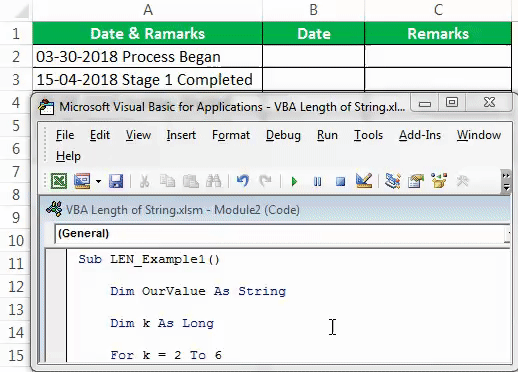Select column B header in Excel

[x=314, y=10]
